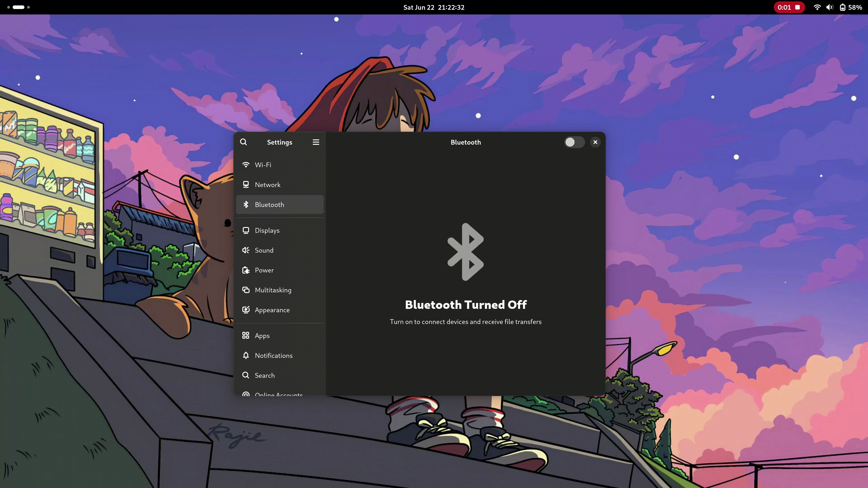Open the Power settings panel
Image resolution: width=868 pixels, height=488 pixels.
tap(280, 270)
